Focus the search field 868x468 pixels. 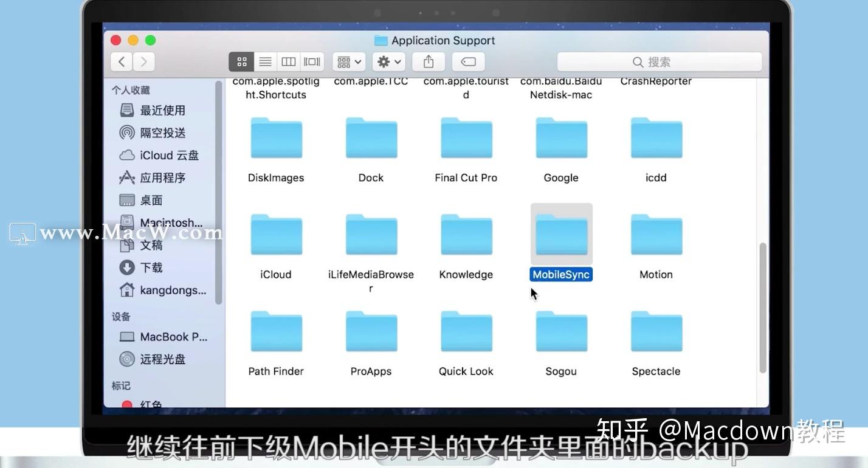660,61
